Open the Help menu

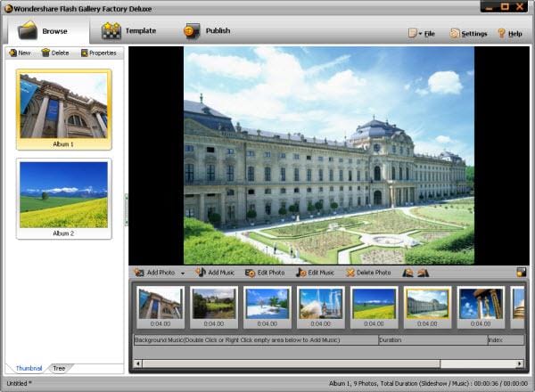coord(510,33)
